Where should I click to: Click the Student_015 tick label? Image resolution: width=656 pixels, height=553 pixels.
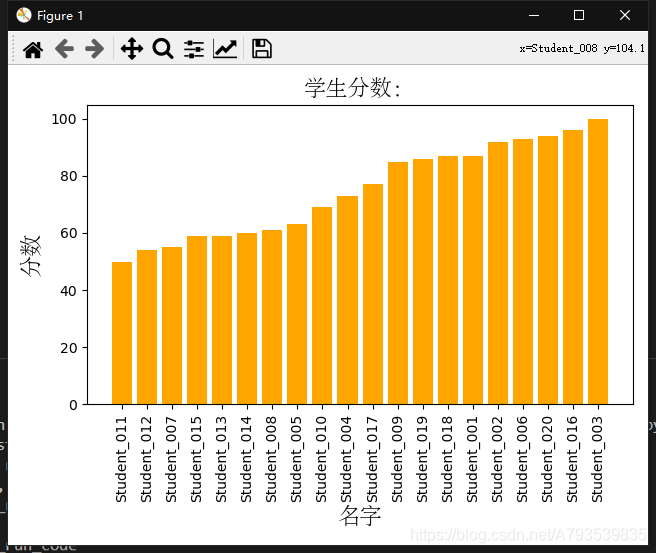[196, 459]
